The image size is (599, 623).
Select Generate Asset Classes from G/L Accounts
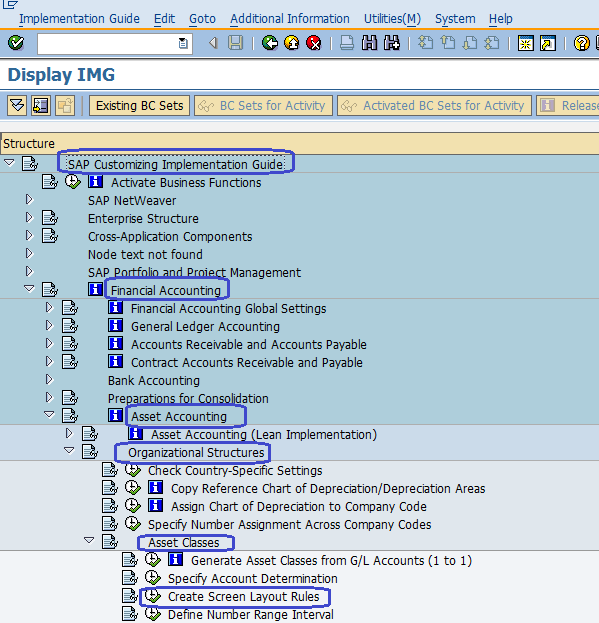[x=331, y=561]
